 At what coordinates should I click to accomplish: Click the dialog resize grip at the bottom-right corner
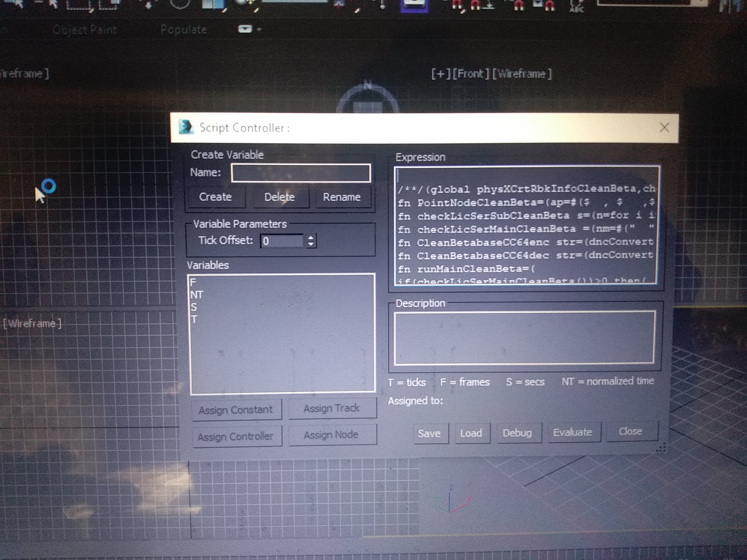[x=661, y=448]
